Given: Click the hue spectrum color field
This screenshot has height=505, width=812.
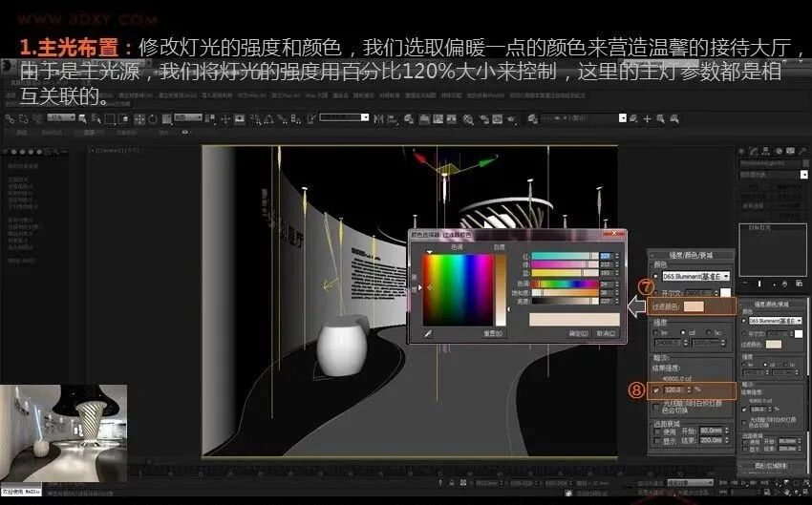Looking at the screenshot, I should point(458,290).
